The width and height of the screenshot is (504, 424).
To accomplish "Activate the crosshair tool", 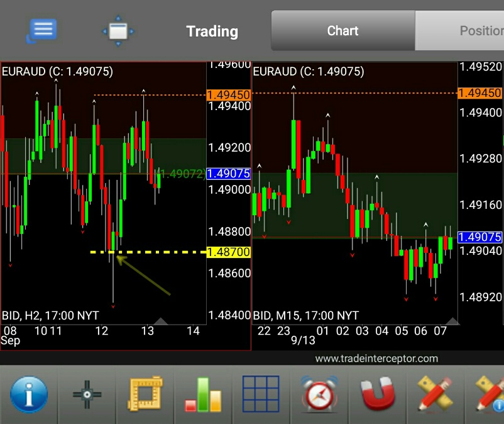I will [x=87, y=394].
